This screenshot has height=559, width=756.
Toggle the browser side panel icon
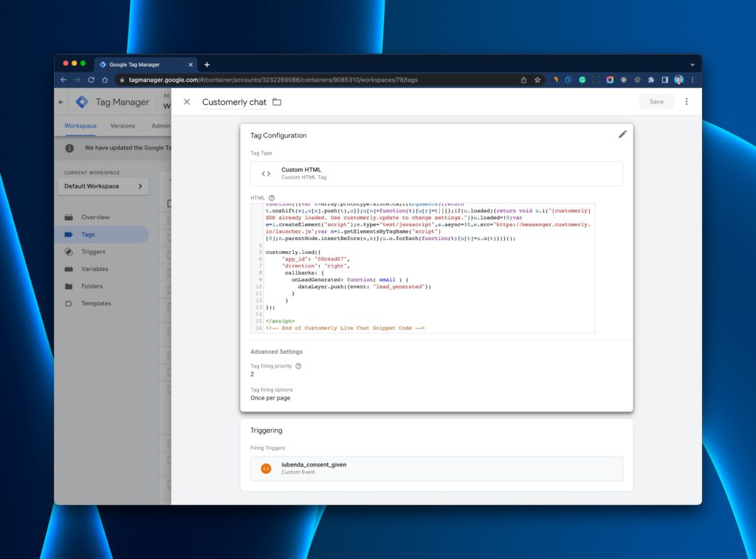coord(665,80)
